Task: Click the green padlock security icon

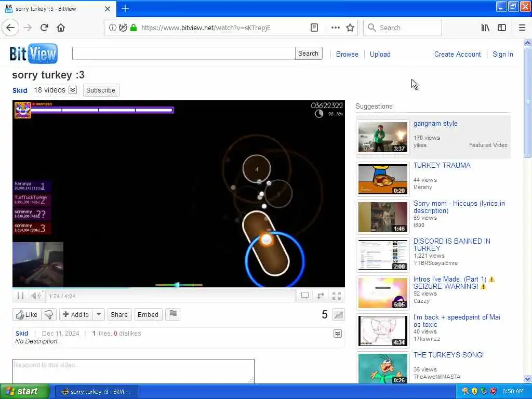Action: click(x=134, y=28)
